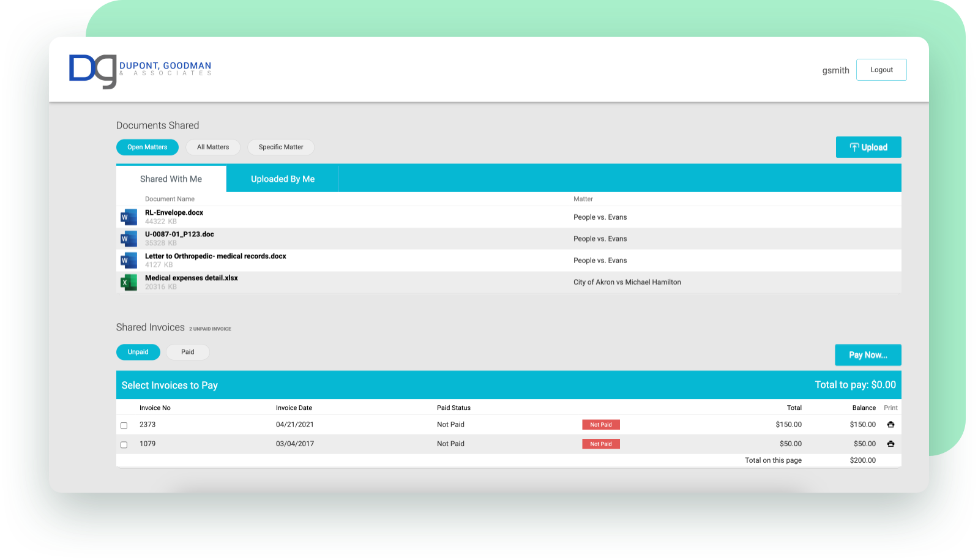Open Letter to Orthropedic- medical records.docx

(215, 256)
